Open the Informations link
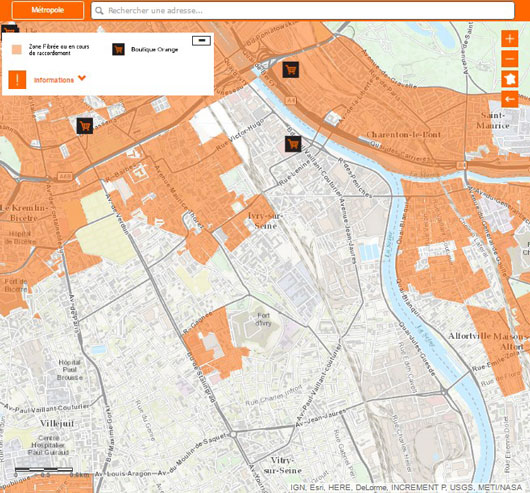530x493 pixels. click(54, 80)
